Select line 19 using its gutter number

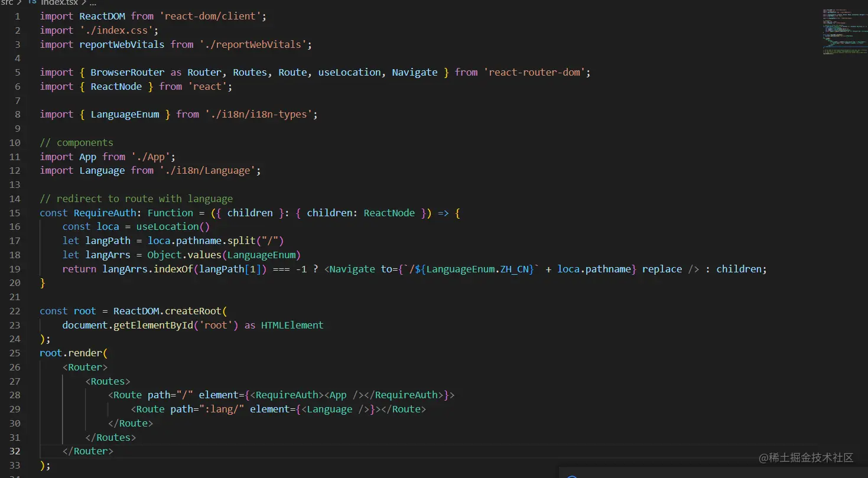coord(15,269)
